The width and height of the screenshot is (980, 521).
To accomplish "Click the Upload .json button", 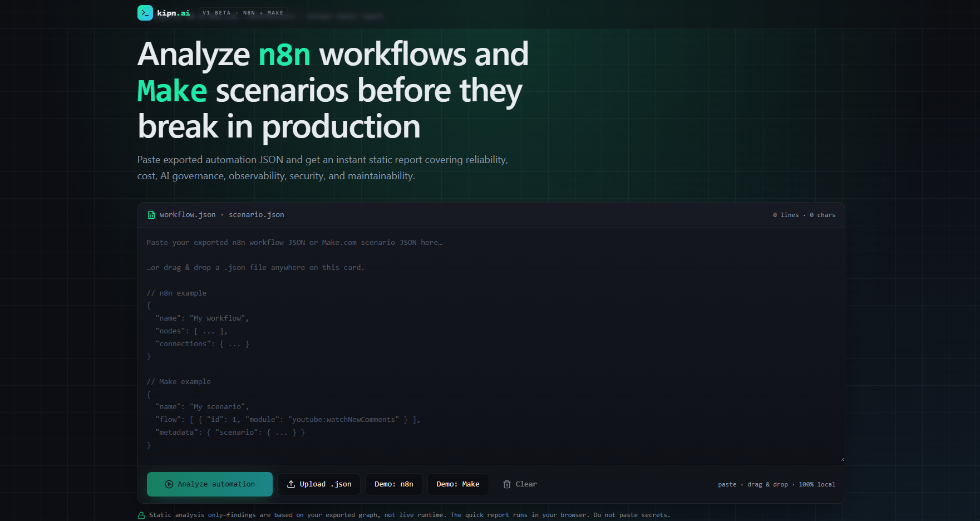I will (319, 484).
